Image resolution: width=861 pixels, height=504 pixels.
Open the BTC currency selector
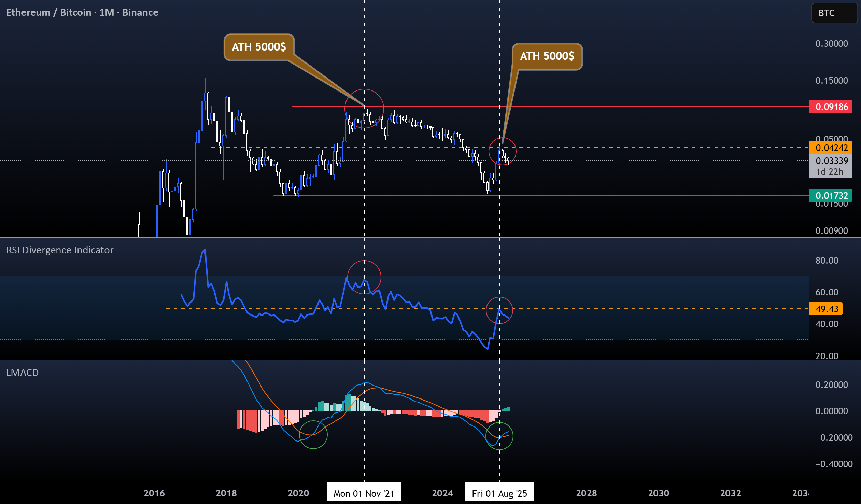point(834,13)
